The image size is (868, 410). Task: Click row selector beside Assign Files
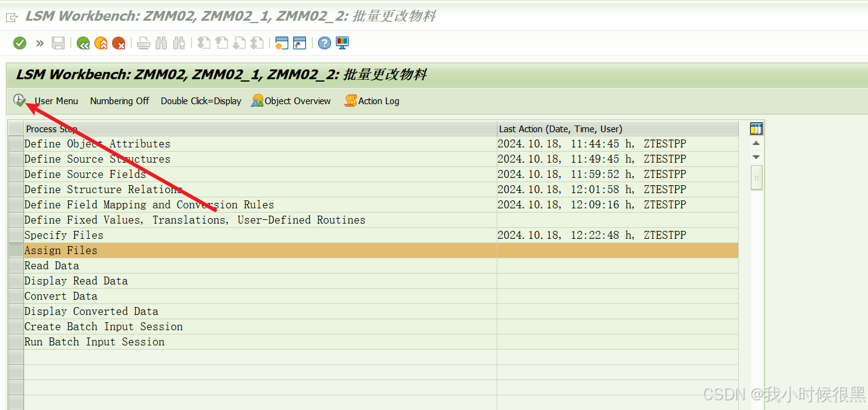click(x=16, y=250)
